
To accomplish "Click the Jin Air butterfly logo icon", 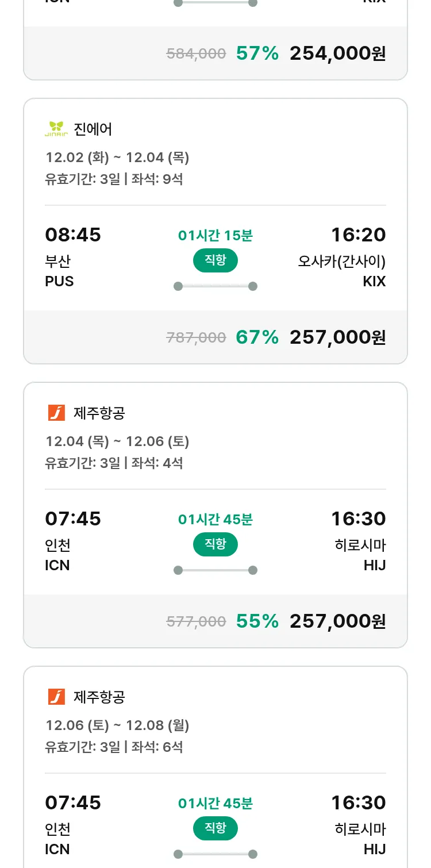I will tap(56, 129).
